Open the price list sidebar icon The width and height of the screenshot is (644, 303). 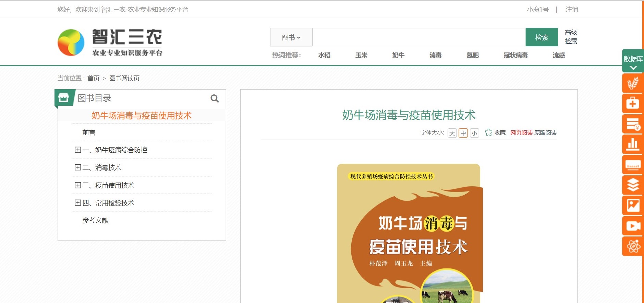(633, 124)
